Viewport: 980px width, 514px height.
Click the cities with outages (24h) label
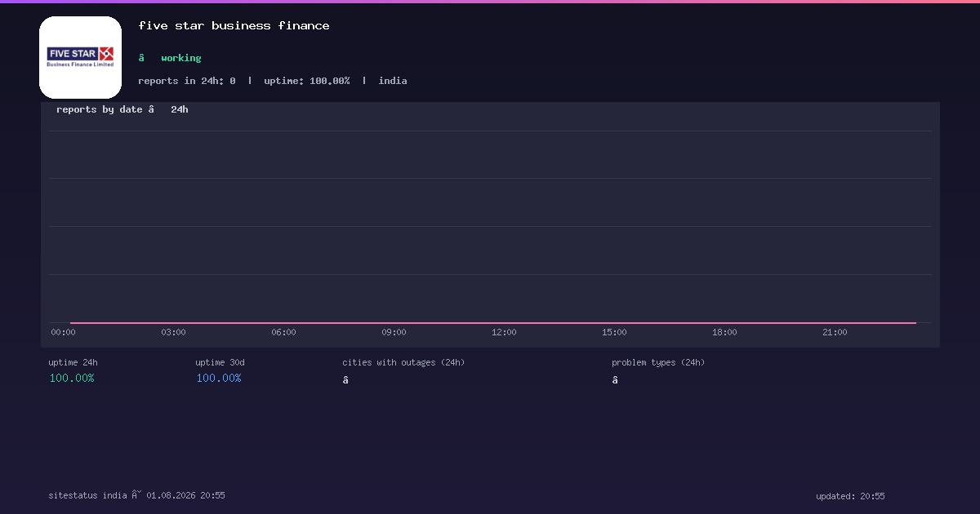click(403, 362)
